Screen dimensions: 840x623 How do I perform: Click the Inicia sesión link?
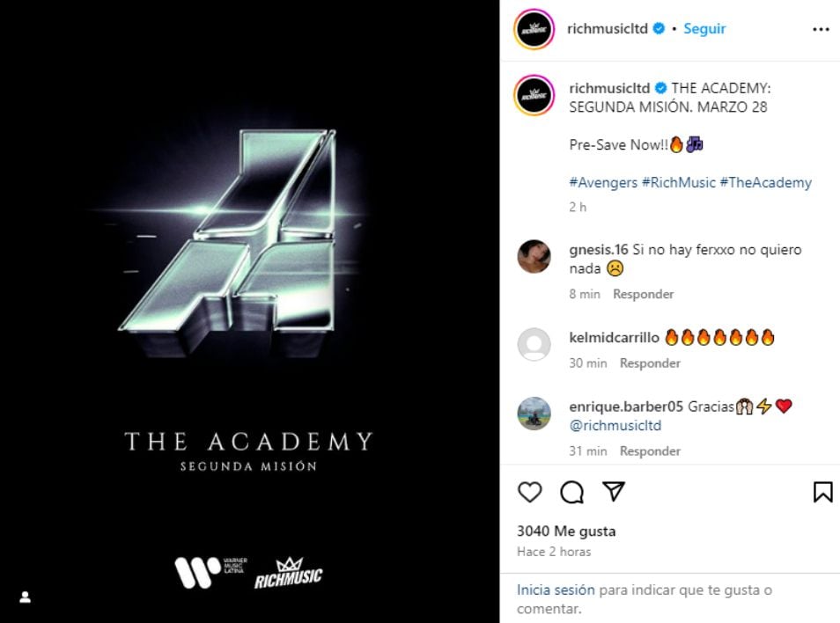click(556, 590)
